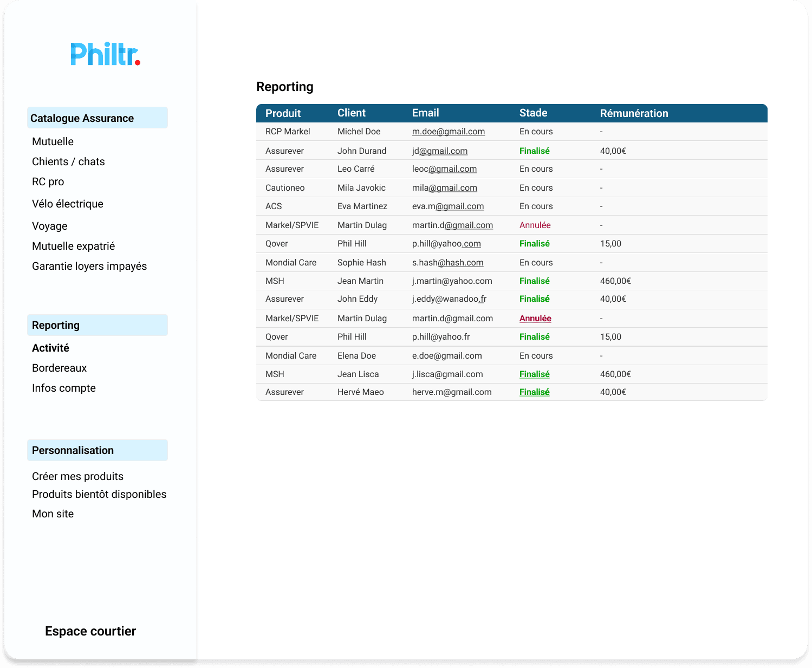This screenshot has width=812, height=668.
Task: Open the RC pro catalogue page
Action: tap(48, 181)
